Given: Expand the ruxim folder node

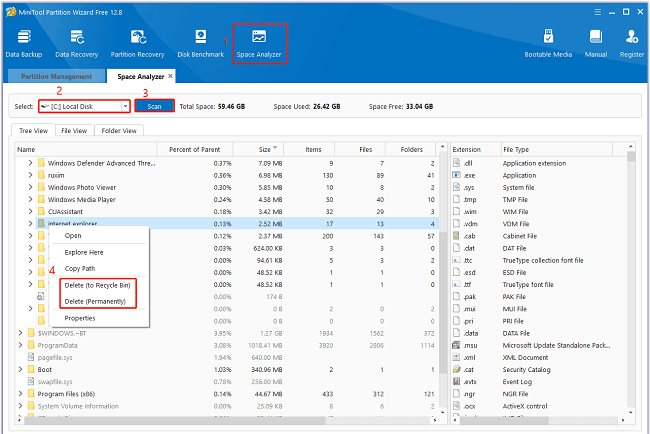Looking at the screenshot, I should 30,175.
